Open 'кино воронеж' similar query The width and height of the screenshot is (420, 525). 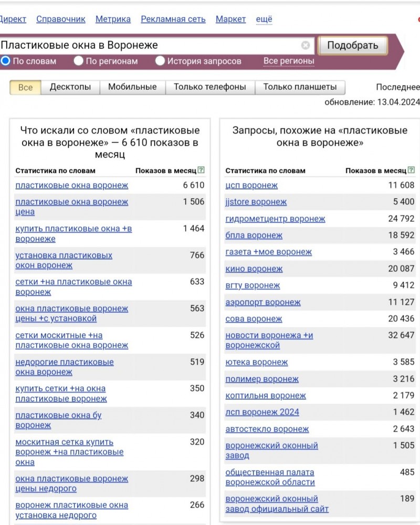[254, 269]
